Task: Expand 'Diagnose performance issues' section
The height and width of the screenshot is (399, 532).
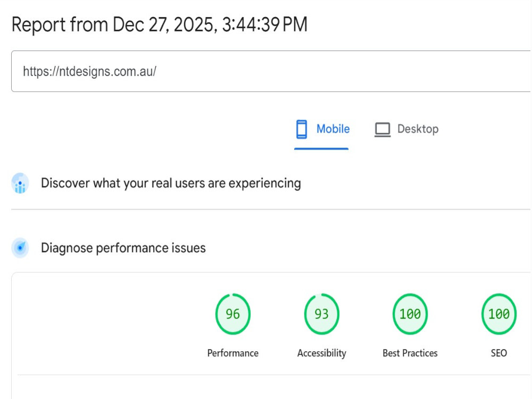Action: (123, 248)
